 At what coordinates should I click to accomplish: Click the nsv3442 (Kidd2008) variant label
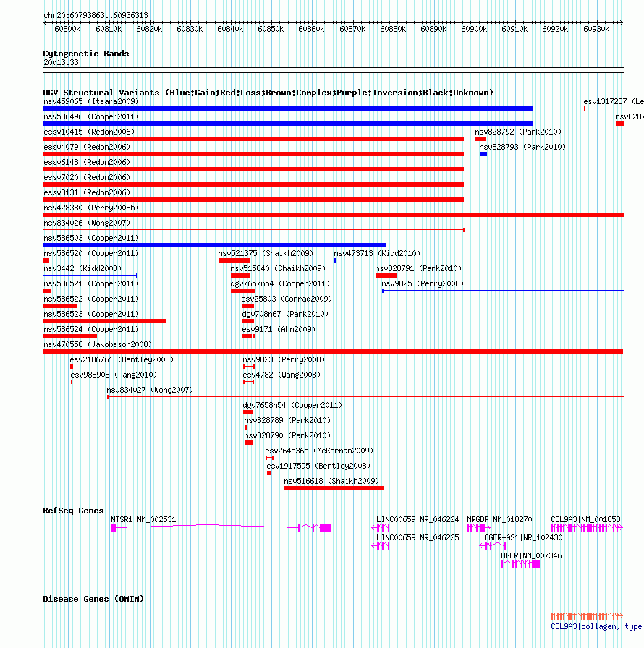click(x=82, y=268)
